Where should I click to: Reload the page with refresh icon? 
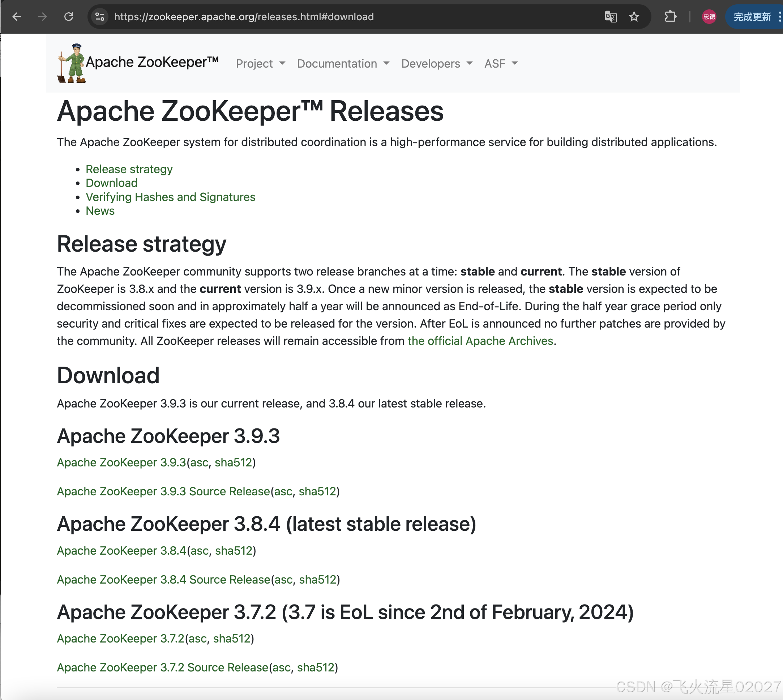[69, 17]
